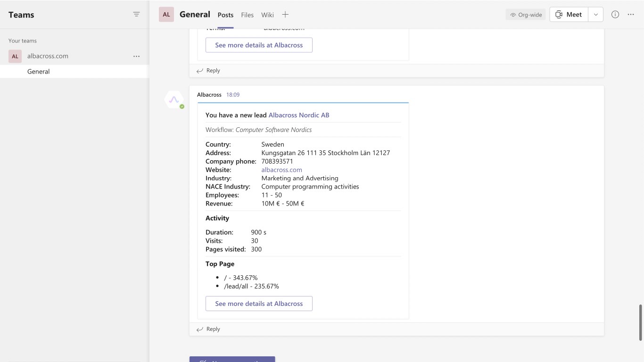Screen dimensions: 644x362
Task: Start a meeting with Meet button
Action: click(x=569, y=15)
